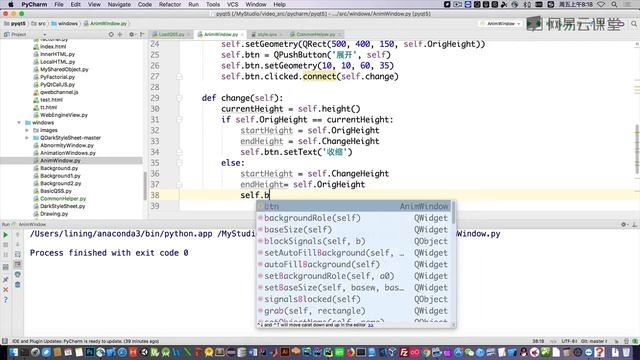Select signalsBlocked(self) completion

coord(354,299)
